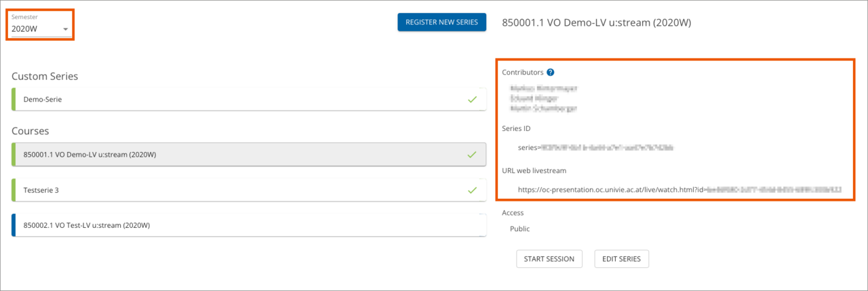The width and height of the screenshot is (868, 291).
Task: Click the 850001.1 VO Demo-LV page title
Action: [x=596, y=22]
